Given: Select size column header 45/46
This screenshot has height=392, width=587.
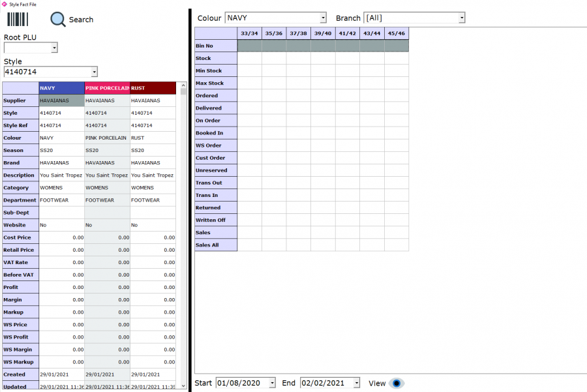Looking at the screenshot, I should [x=397, y=33].
